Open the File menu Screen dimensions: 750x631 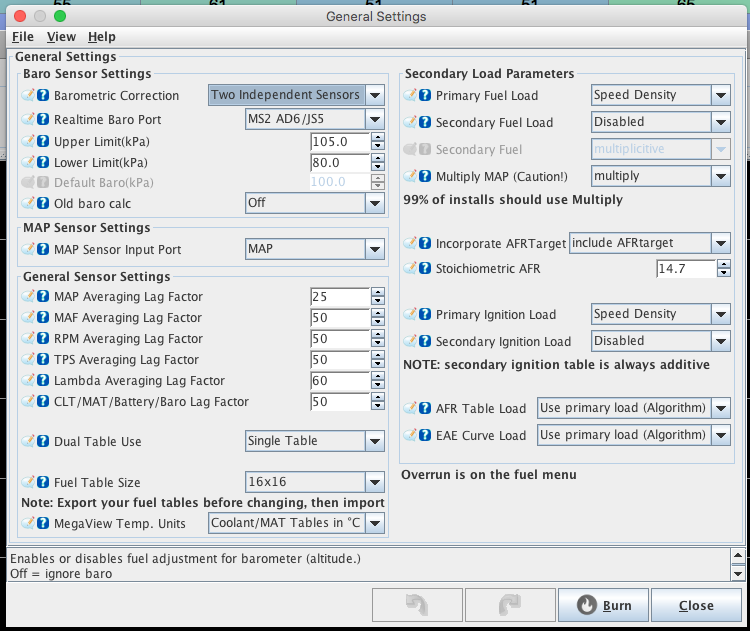pos(22,37)
